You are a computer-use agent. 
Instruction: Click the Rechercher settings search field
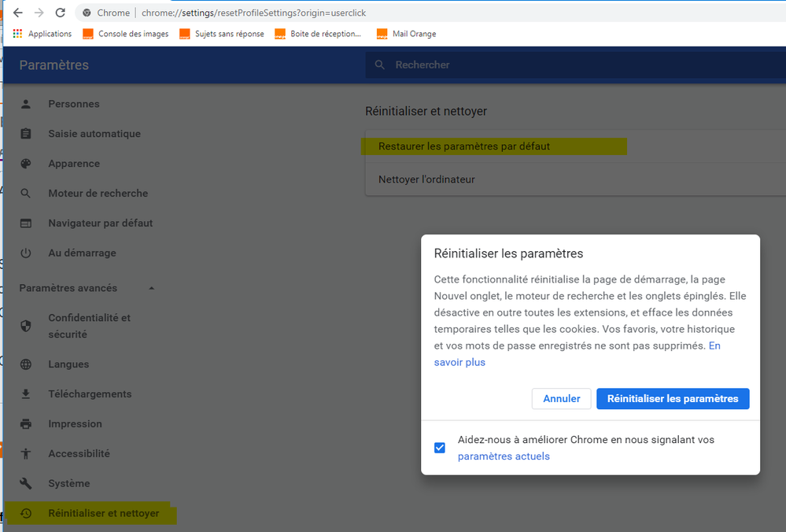click(x=551, y=65)
